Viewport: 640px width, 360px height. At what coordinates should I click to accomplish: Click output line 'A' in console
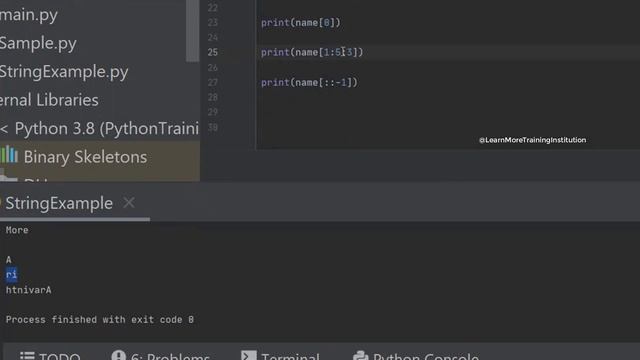coord(9,260)
